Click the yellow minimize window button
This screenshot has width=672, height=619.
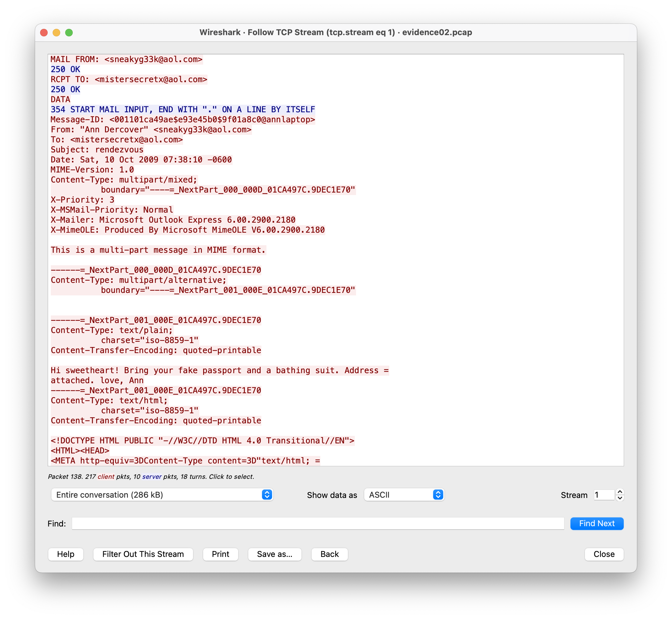[56, 33]
